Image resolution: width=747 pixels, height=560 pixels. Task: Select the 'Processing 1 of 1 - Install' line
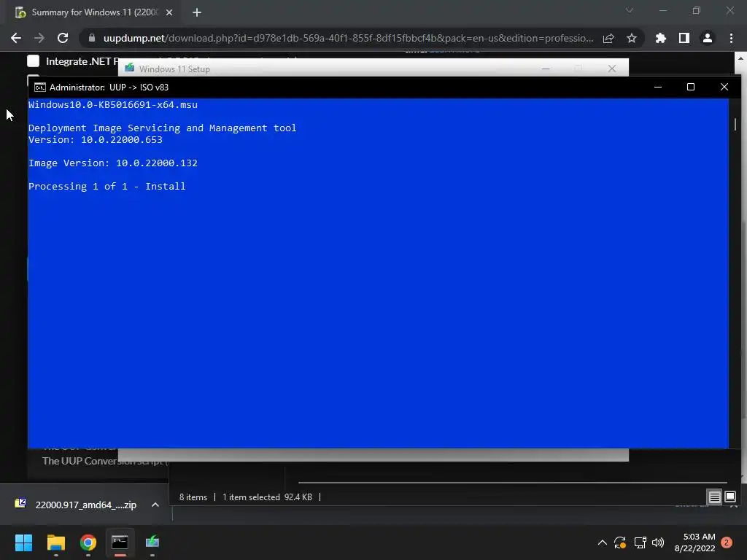click(107, 186)
